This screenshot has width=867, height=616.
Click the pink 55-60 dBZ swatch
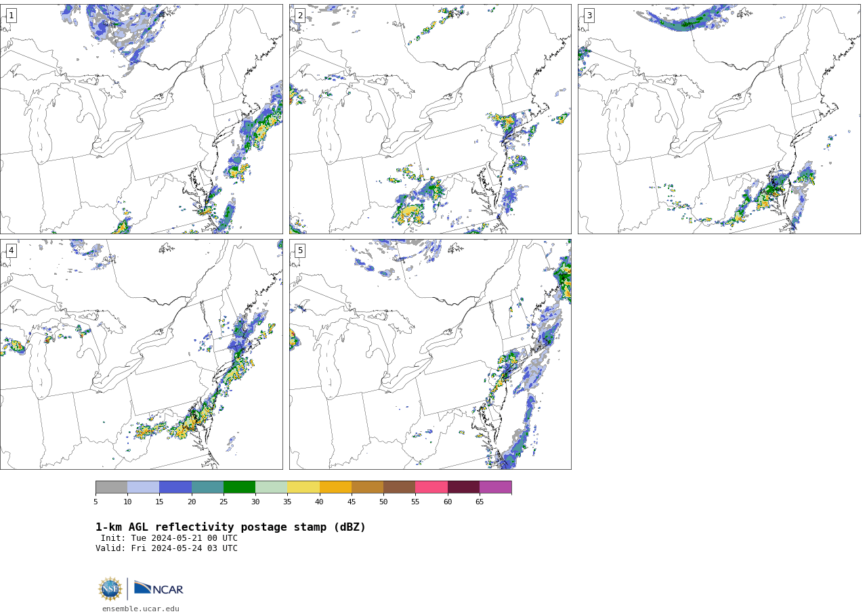point(431,487)
